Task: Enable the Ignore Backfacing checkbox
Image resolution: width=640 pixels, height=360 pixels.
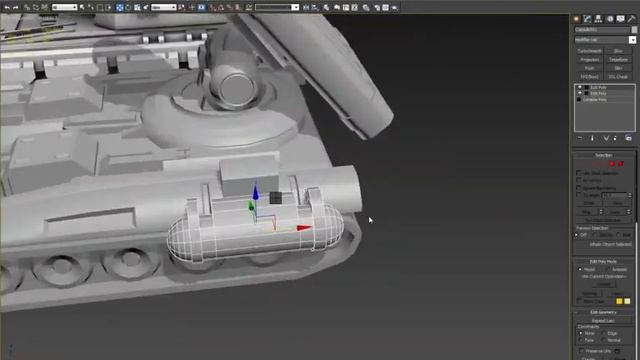Action: (578, 188)
